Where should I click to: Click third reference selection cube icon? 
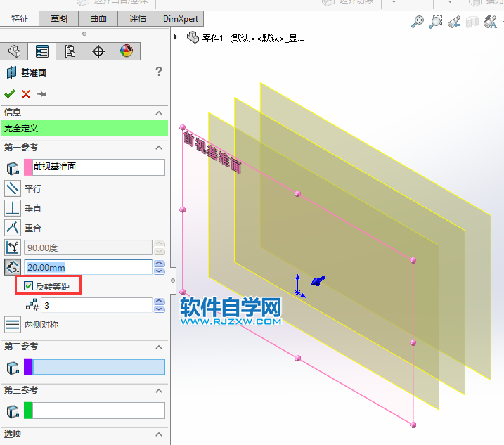13,411
